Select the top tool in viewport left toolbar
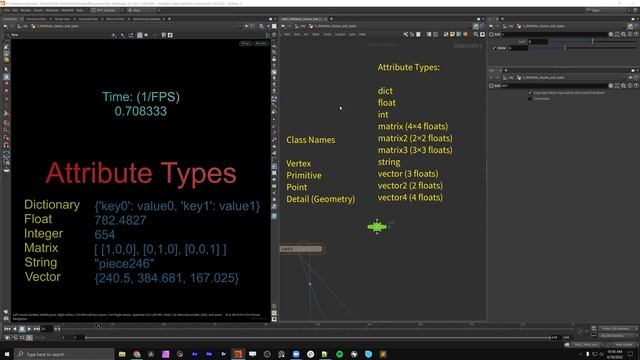This screenshot has height=360, width=640. click(6, 47)
